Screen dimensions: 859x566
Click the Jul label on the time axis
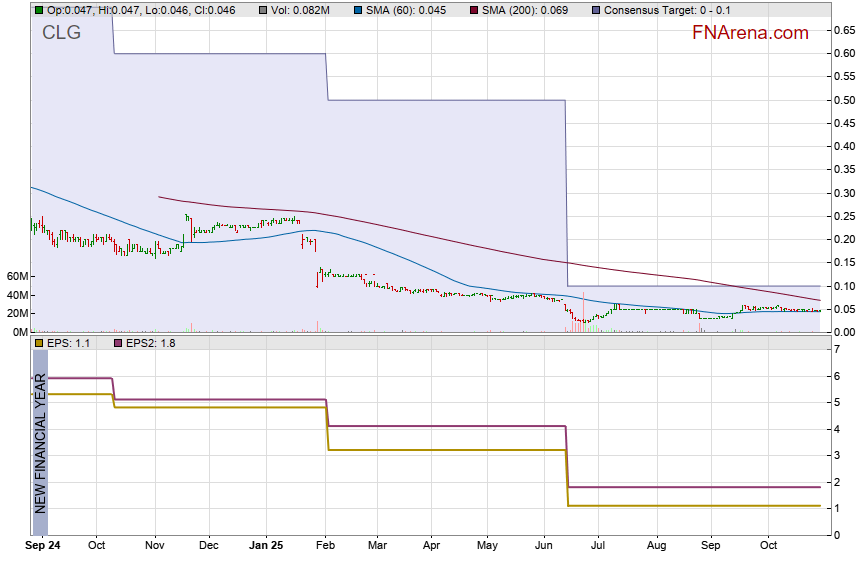click(x=598, y=546)
